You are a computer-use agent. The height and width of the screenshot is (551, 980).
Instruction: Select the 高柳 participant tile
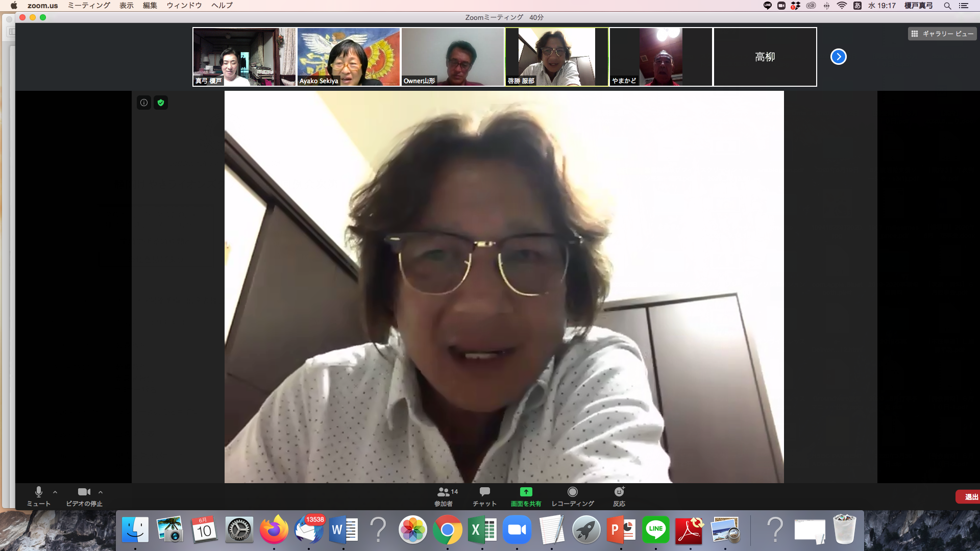pos(765,57)
